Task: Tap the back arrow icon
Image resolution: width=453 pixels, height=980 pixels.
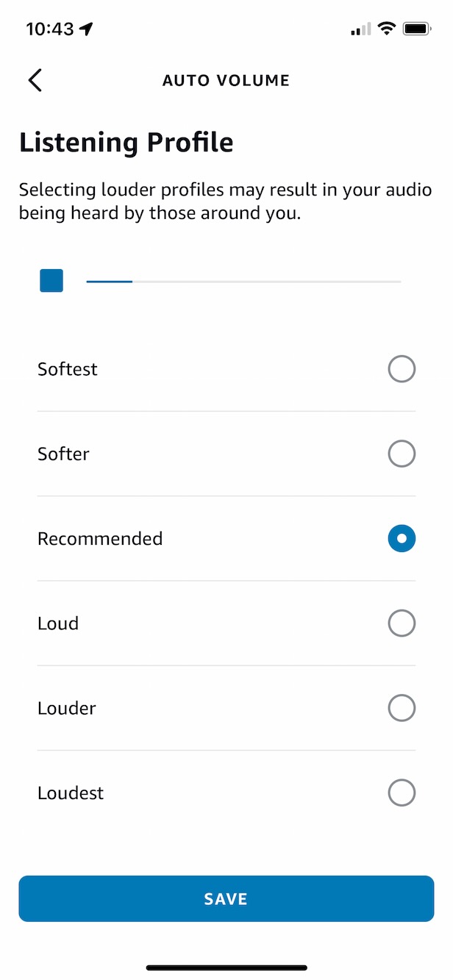Action: [x=35, y=80]
